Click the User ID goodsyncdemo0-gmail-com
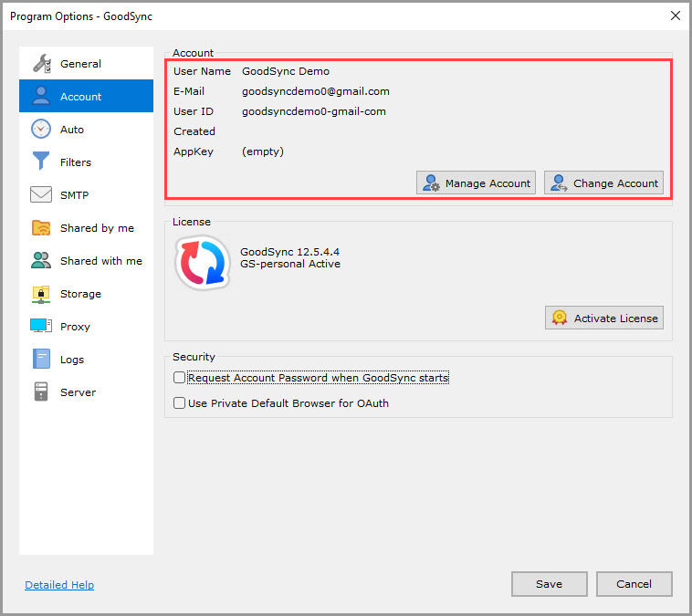The height and width of the screenshot is (616, 692). click(314, 111)
